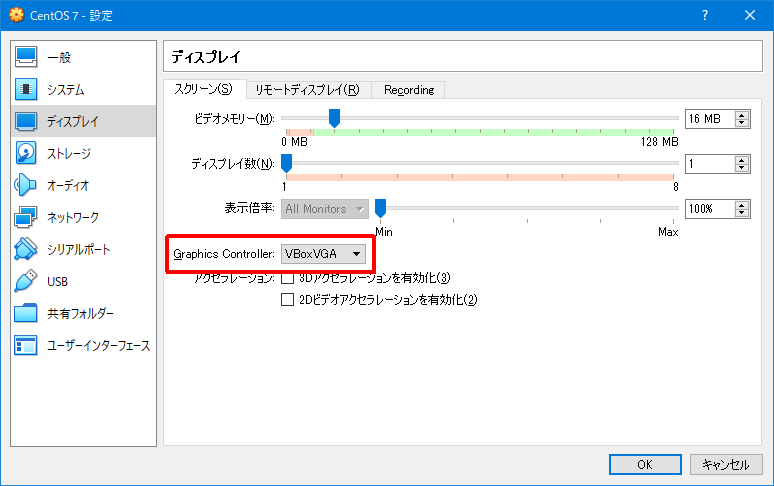
Task: Click the ビデオメモリー slider handle
Action: (x=334, y=118)
